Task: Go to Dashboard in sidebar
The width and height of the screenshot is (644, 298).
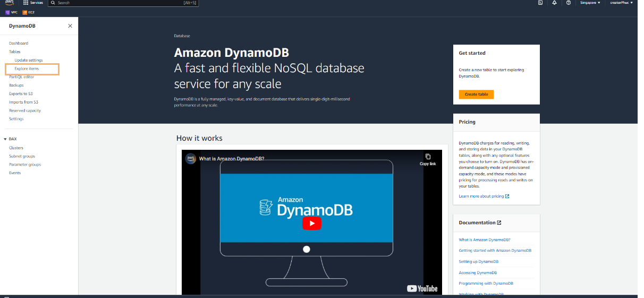Action: pyautogui.click(x=19, y=43)
